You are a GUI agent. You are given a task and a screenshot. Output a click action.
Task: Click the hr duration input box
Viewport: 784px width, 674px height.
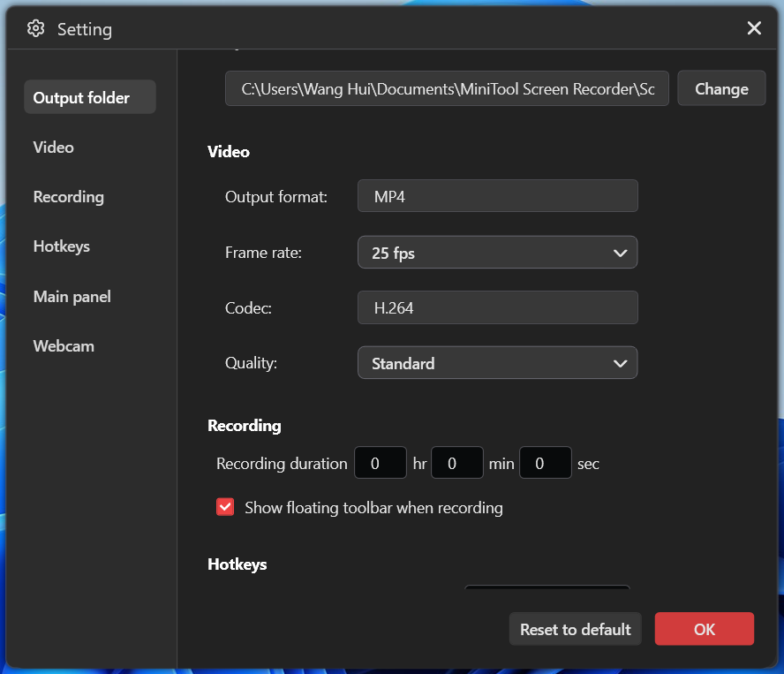[380, 462]
